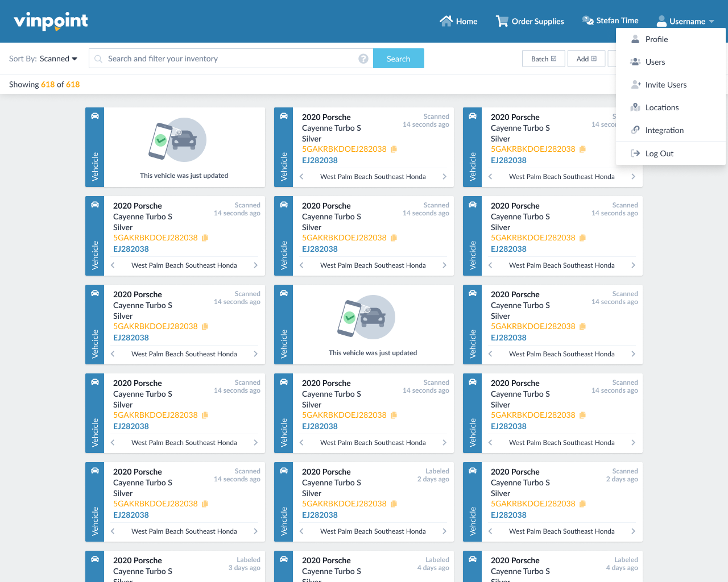Viewport: 728px width, 582px height.
Task: Open stock EJ282038 on Scanned 2 days ago card
Action: pos(508,515)
